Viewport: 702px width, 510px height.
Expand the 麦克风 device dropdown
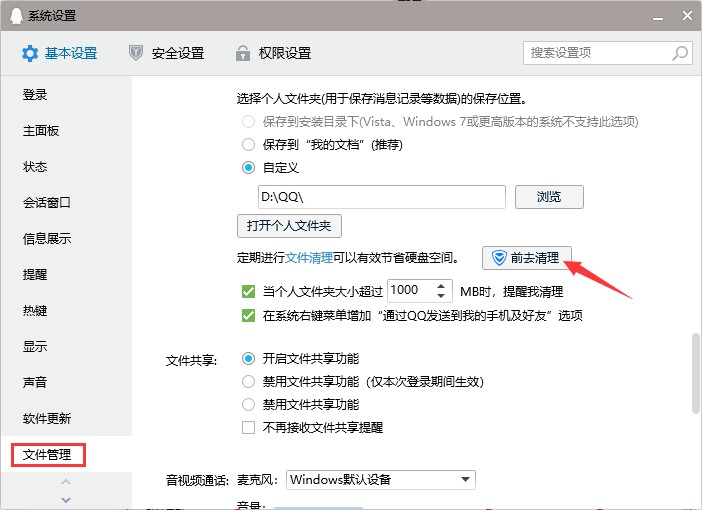(466, 479)
